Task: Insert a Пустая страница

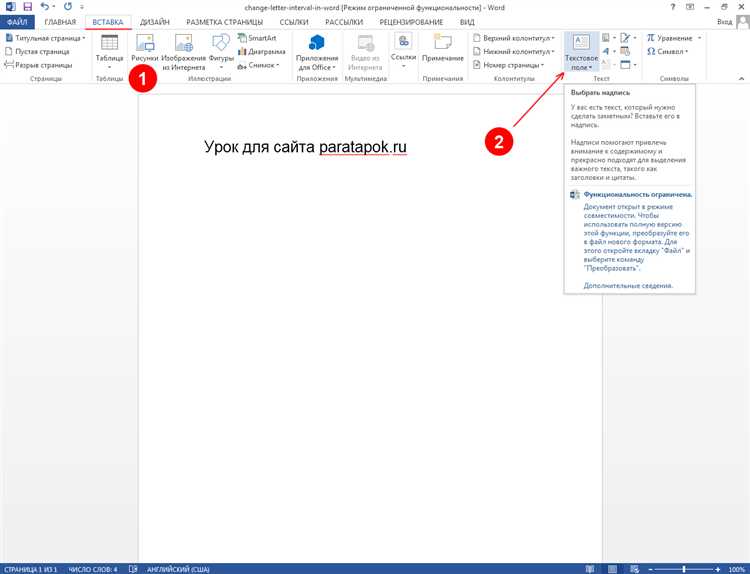Action: (37, 51)
